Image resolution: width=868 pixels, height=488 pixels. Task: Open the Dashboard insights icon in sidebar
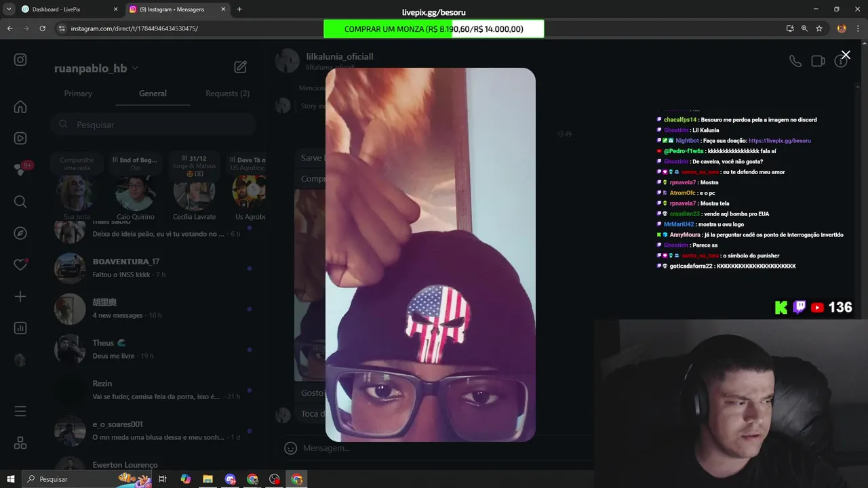[20, 328]
